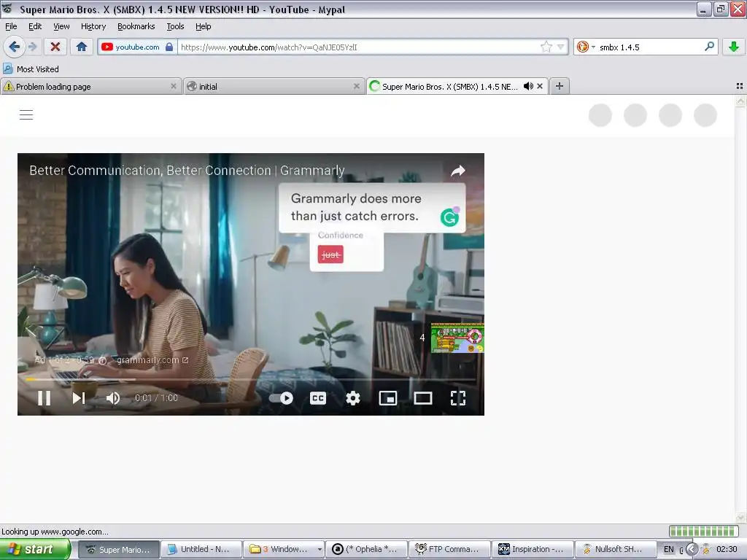Toggle the autoplay switch
The image size is (747, 560).
(x=282, y=397)
